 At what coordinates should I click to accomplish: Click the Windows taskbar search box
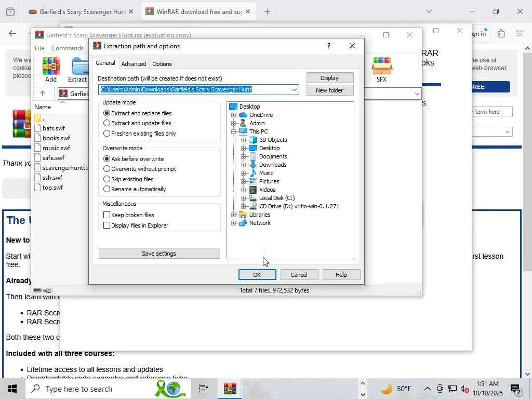click(x=108, y=389)
